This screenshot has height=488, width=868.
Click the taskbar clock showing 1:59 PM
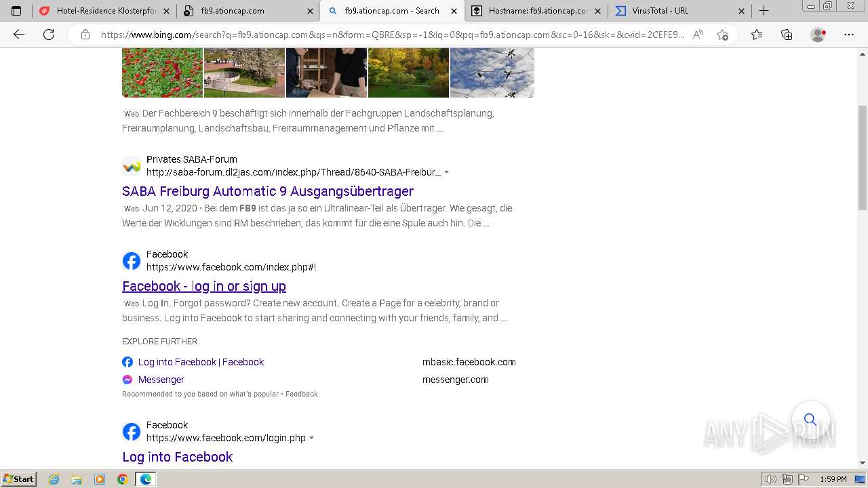click(833, 479)
